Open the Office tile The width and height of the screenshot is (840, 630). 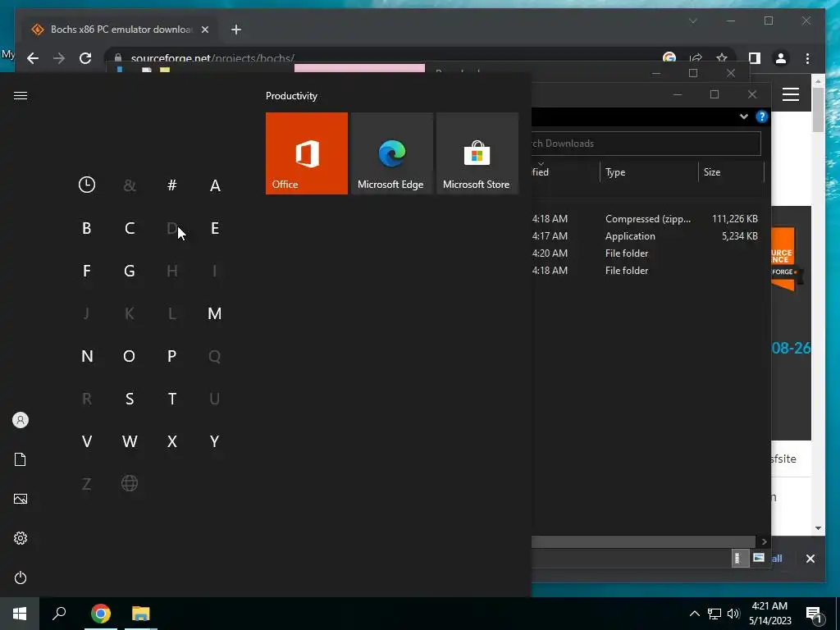307,153
